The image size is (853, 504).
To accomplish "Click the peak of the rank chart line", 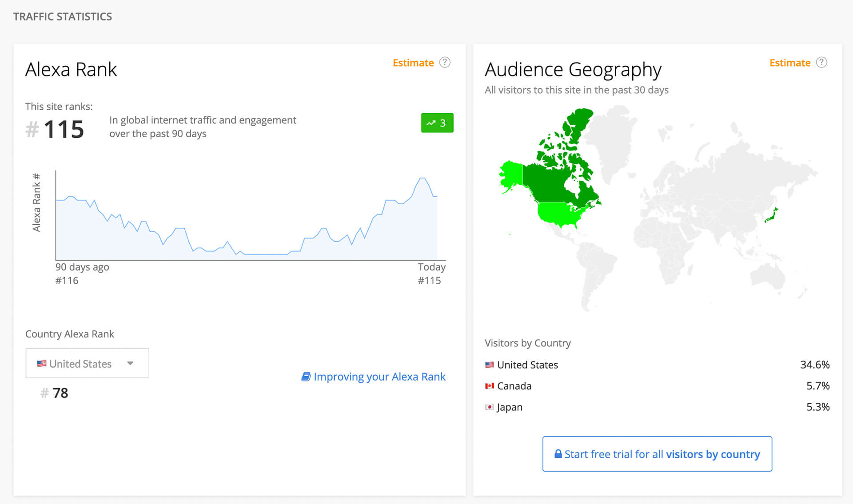I will tap(422, 178).
